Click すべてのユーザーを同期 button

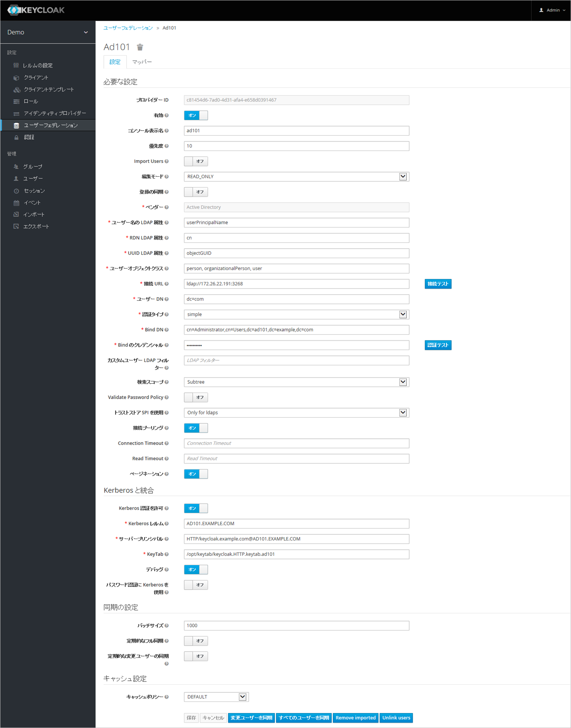[304, 718]
